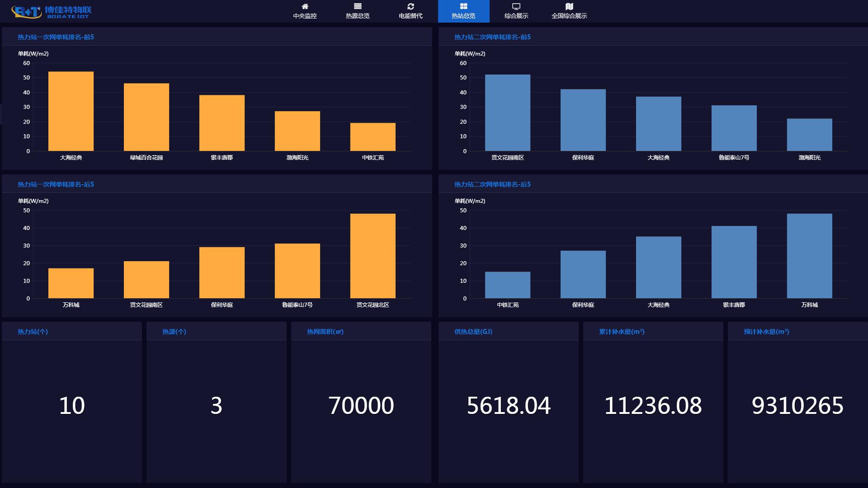The height and width of the screenshot is (488, 868).
Task: Click the grid icon above 热站总览
Action: click(463, 6)
